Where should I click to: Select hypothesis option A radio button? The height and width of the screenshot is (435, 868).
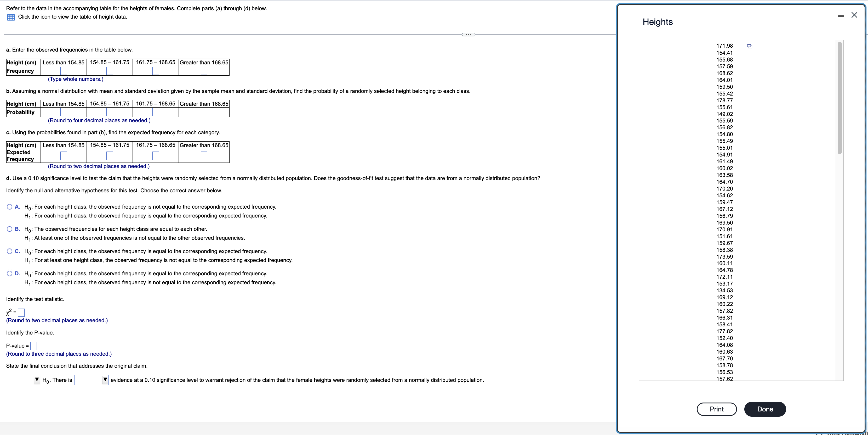(9, 206)
